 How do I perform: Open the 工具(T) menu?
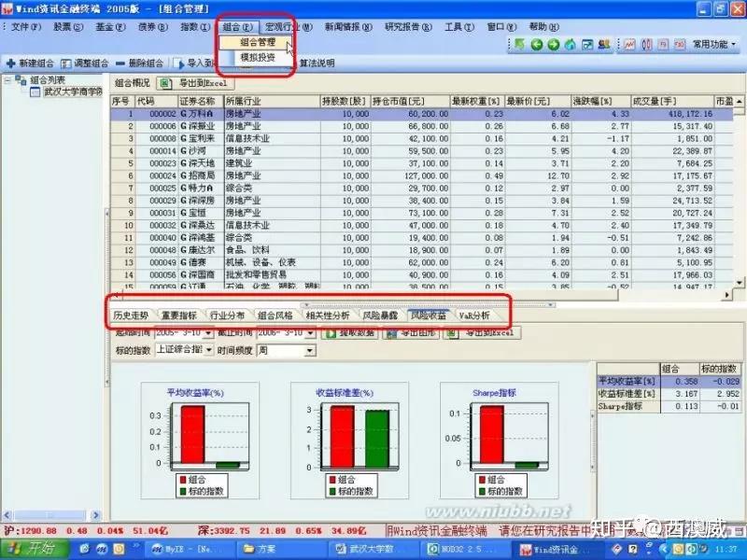pos(459,27)
